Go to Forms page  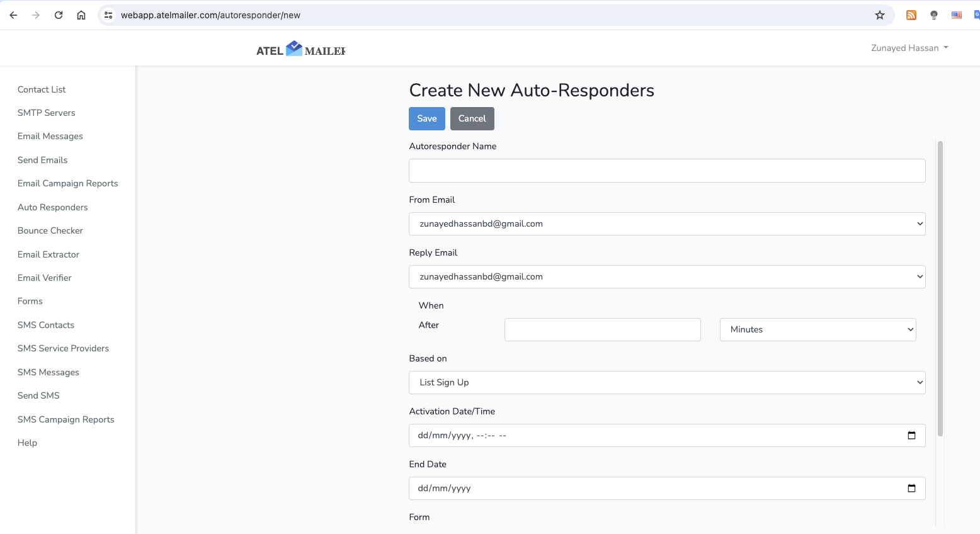click(x=30, y=301)
